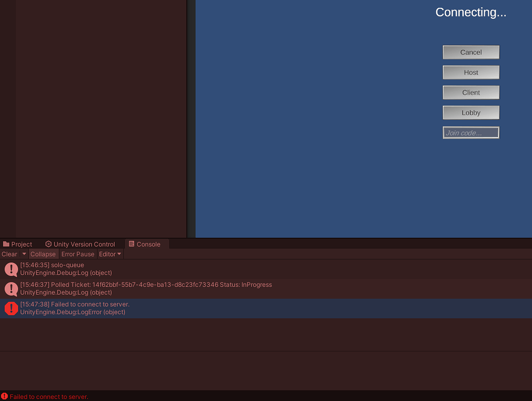Switch to the Project tab
The width and height of the screenshot is (532, 401).
[x=21, y=244]
